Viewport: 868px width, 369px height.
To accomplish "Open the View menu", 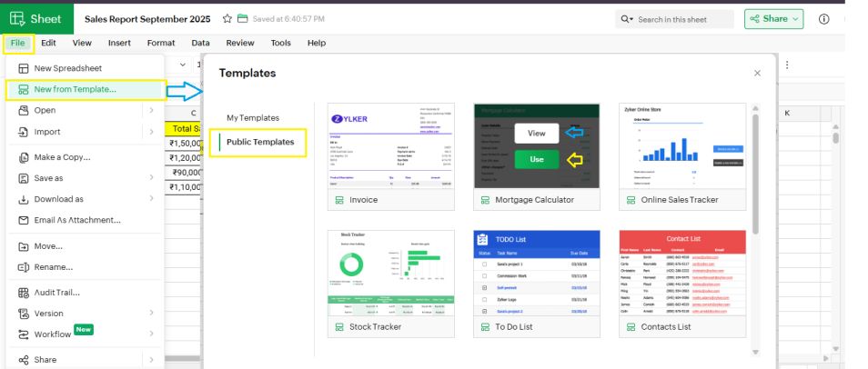I will pyautogui.click(x=82, y=43).
